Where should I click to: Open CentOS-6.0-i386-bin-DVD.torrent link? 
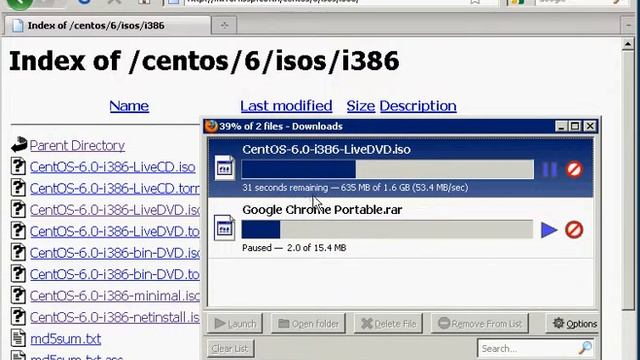pyautogui.click(x=115, y=274)
